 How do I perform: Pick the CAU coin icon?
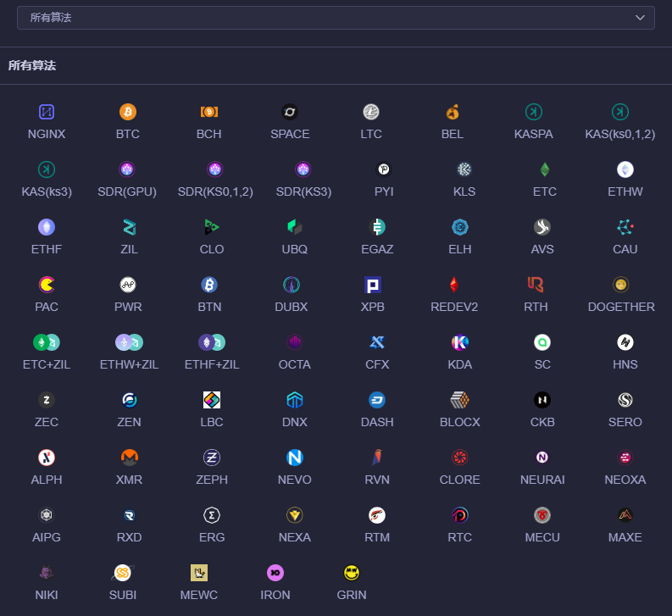[625, 227]
